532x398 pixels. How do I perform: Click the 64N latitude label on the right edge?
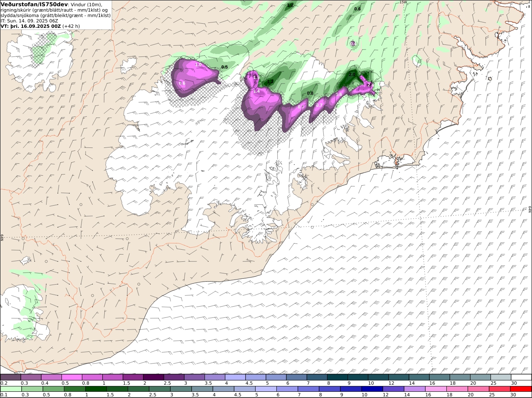530,209
